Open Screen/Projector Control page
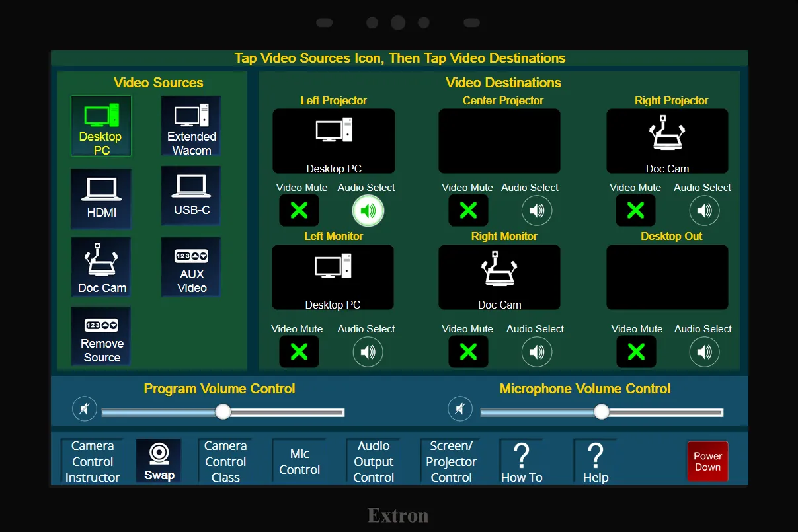 click(452, 461)
